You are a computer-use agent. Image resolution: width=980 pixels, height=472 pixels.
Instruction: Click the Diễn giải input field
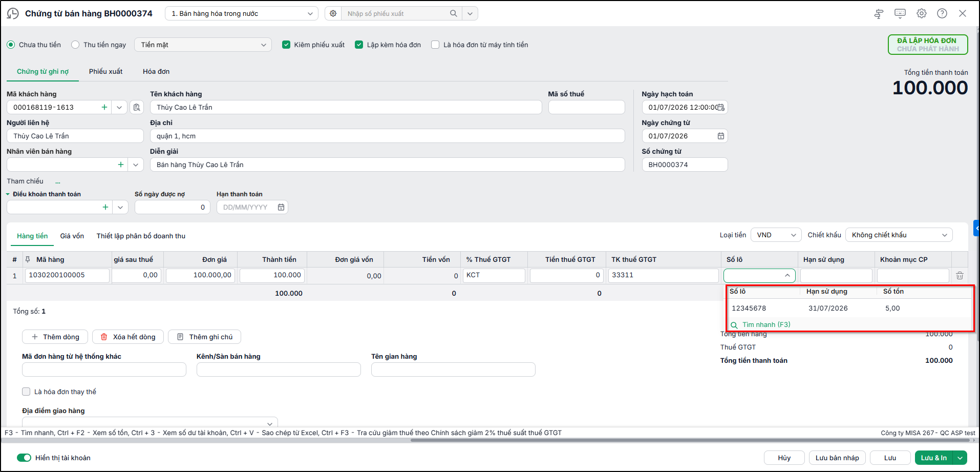pyautogui.click(x=387, y=165)
